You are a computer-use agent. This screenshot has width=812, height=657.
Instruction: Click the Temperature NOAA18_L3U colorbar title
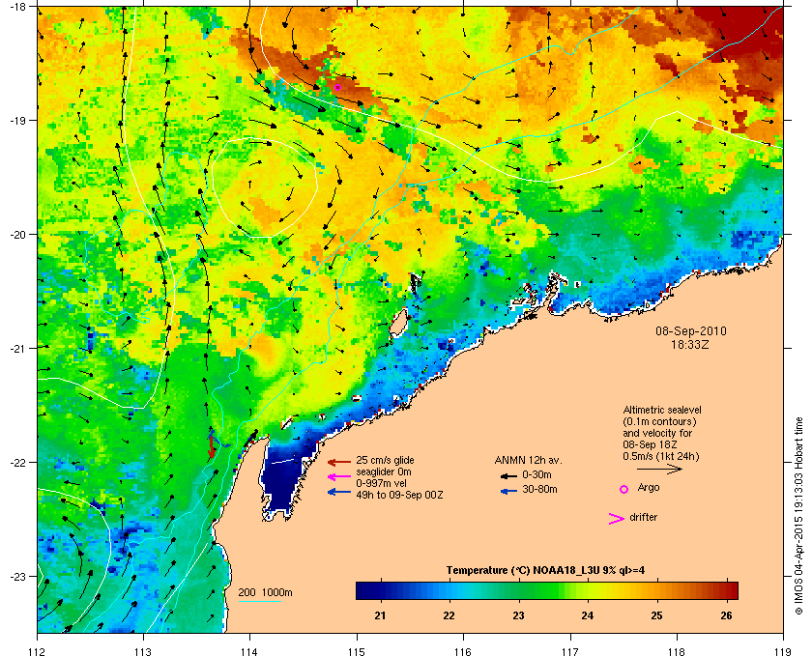pyautogui.click(x=545, y=570)
